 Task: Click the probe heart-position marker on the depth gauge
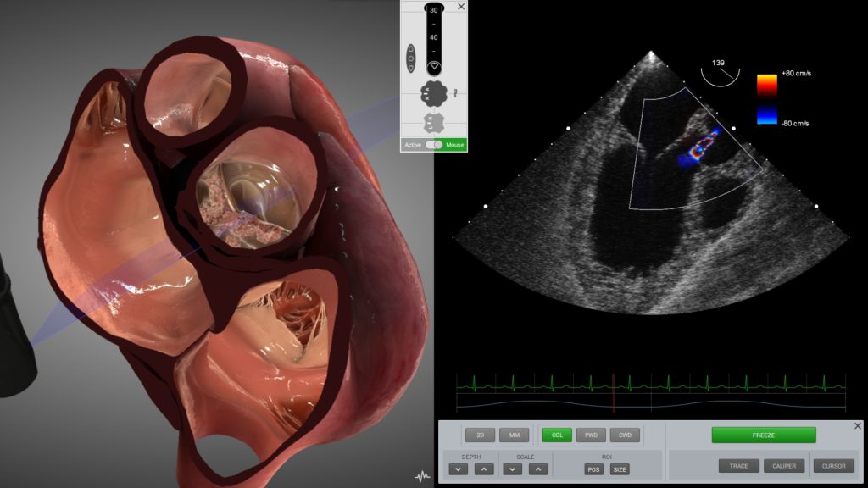(x=433, y=66)
